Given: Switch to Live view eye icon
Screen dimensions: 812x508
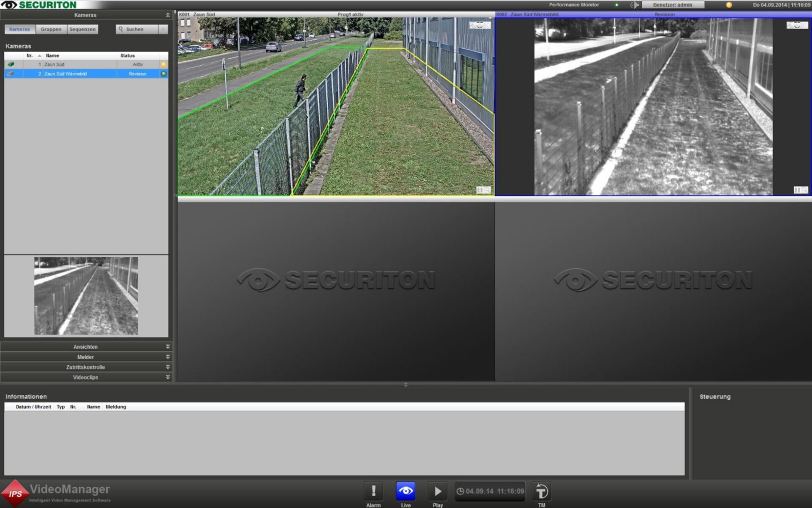Looking at the screenshot, I should click(406, 491).
